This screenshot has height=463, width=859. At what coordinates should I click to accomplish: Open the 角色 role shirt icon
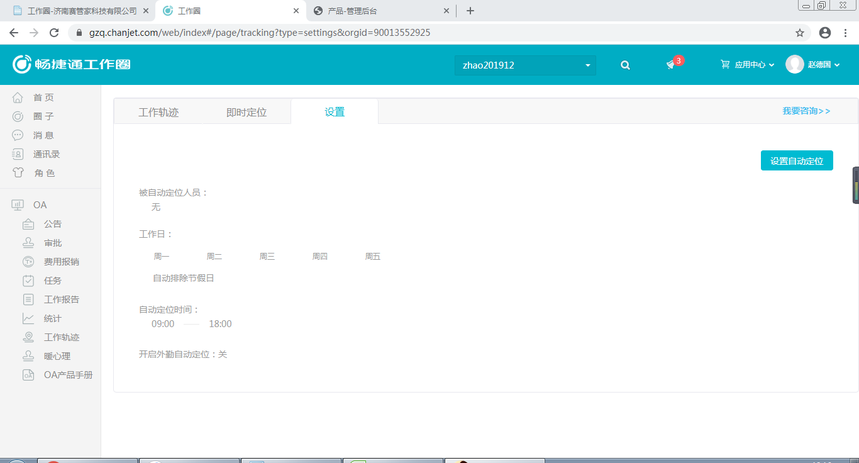click(x=18, y=173)
